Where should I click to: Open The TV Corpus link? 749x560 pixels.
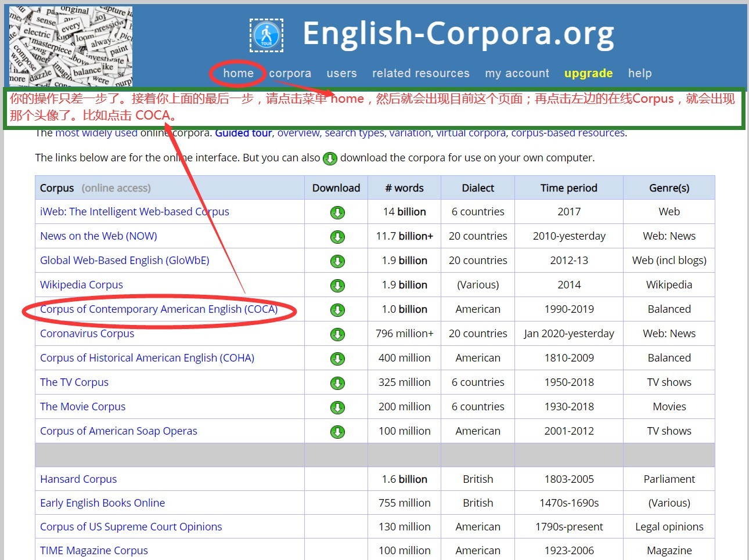click(74, 382)
